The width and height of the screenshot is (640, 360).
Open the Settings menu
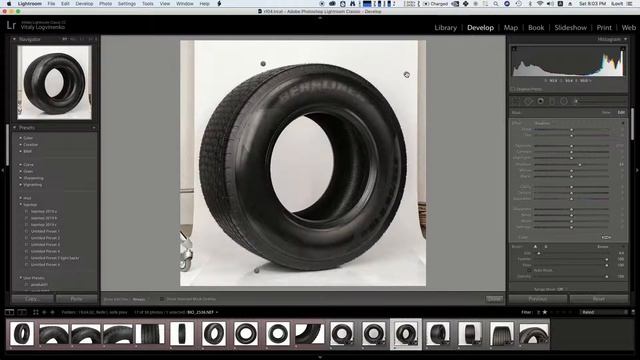point(127,4)
